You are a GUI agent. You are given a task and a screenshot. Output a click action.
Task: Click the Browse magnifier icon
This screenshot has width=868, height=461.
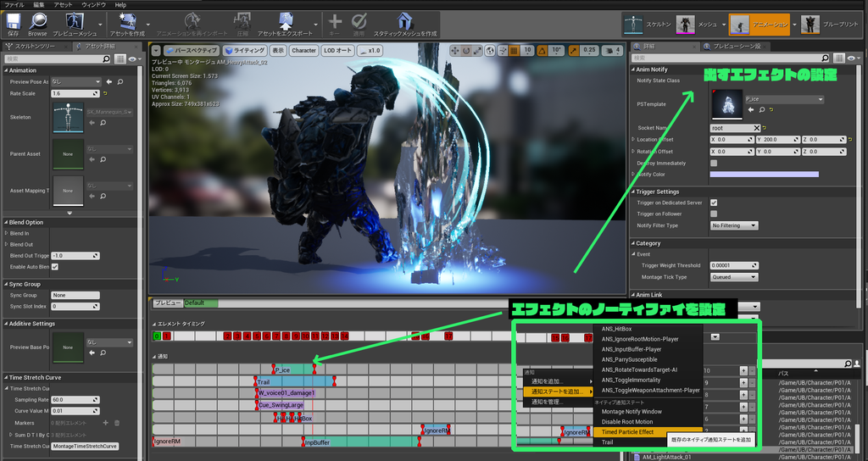click(37, 21)
